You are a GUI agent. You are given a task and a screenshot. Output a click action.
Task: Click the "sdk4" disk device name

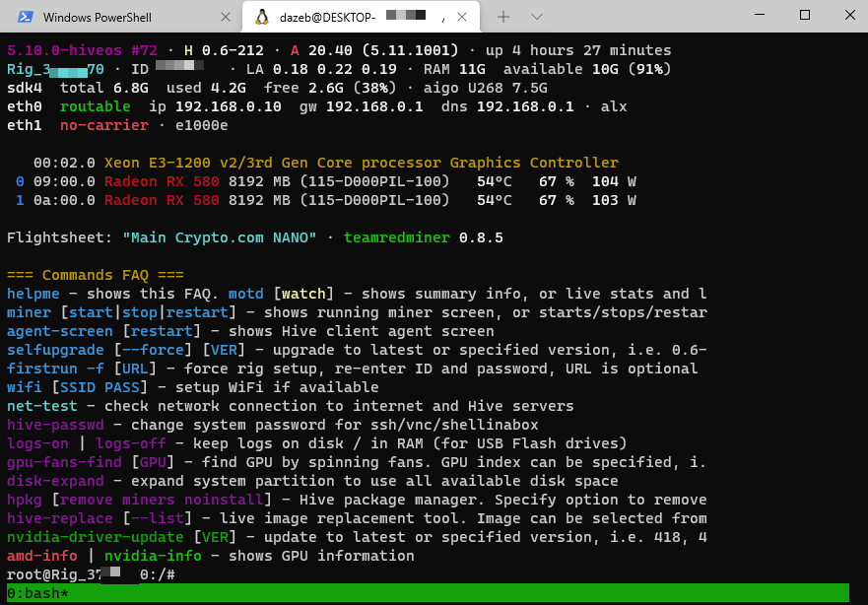tap(25, 88)
